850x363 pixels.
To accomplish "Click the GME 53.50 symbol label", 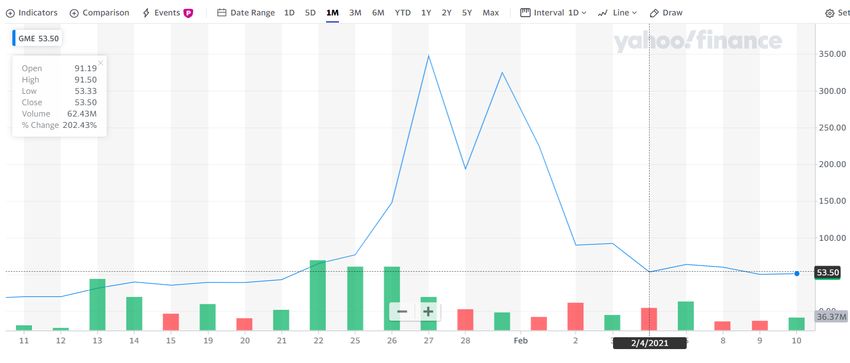I will coord(37,38).
